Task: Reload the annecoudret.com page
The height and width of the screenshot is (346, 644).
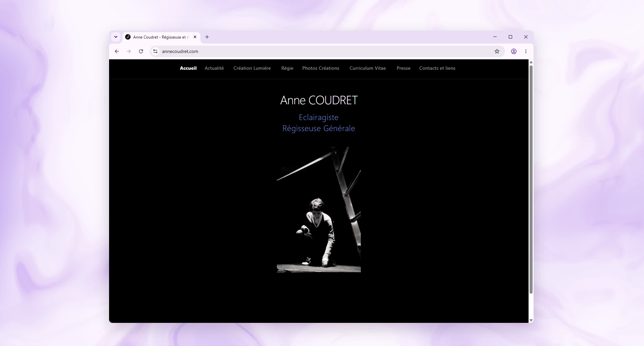Action: (141, 51)
